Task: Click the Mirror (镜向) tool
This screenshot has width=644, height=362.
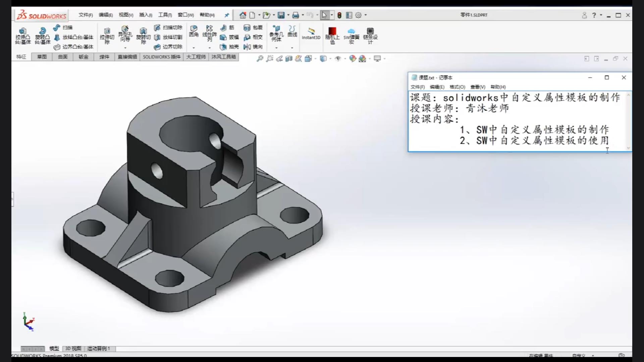Action: coord(253,47)
